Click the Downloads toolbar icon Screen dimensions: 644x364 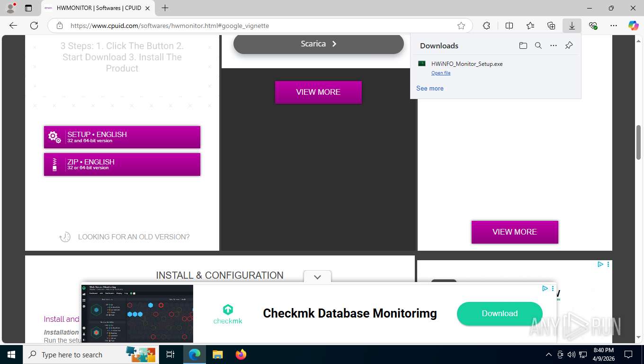tap(572, 26)
